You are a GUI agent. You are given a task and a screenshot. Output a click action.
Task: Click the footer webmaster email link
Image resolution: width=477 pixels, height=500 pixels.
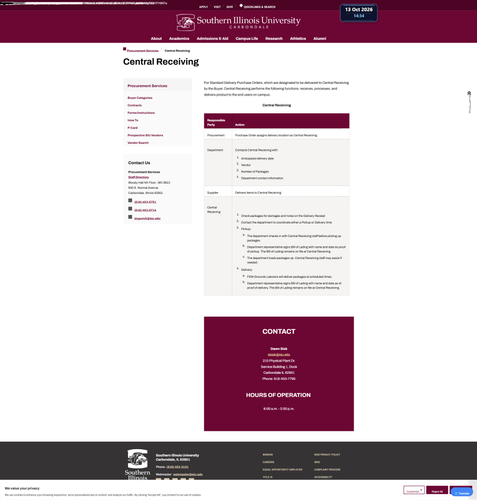(188, 474)
